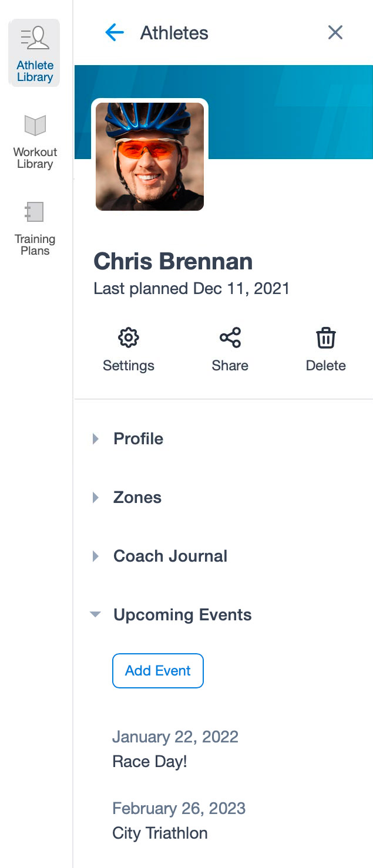Collapse the Upcoming Events section
Screen dimensions: 373x868
pyautogui.click(x=95, y=615)
